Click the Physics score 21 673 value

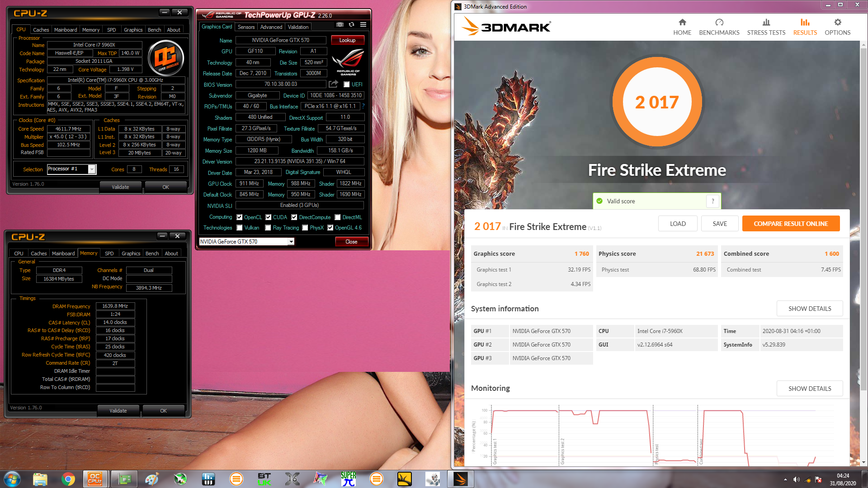tap(705, 254)
